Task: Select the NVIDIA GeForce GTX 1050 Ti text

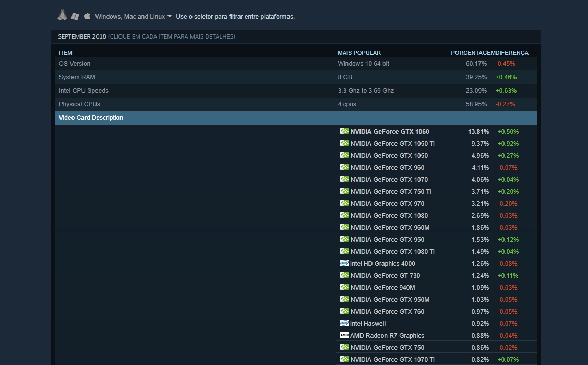Action: pyautogui.click(x=392, y=144)
